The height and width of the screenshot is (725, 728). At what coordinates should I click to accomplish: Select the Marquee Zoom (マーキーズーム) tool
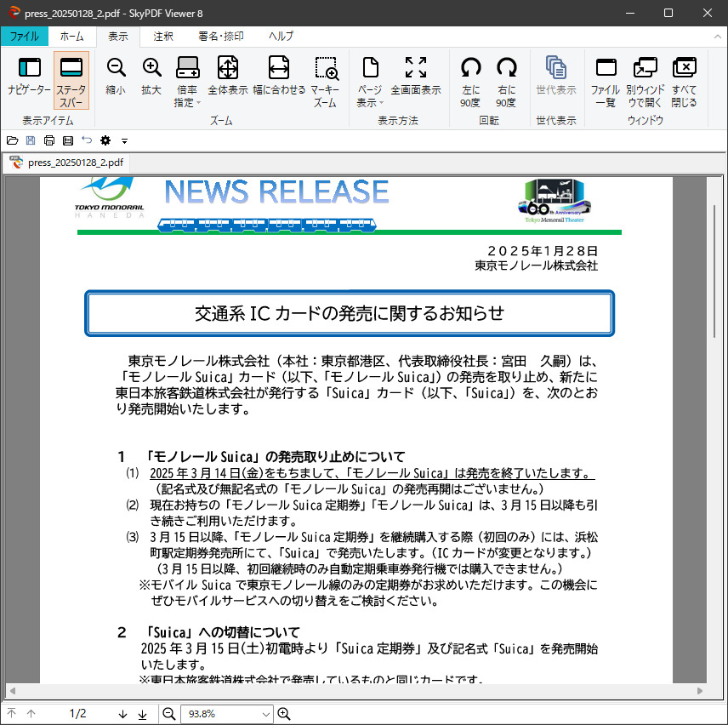326,82
